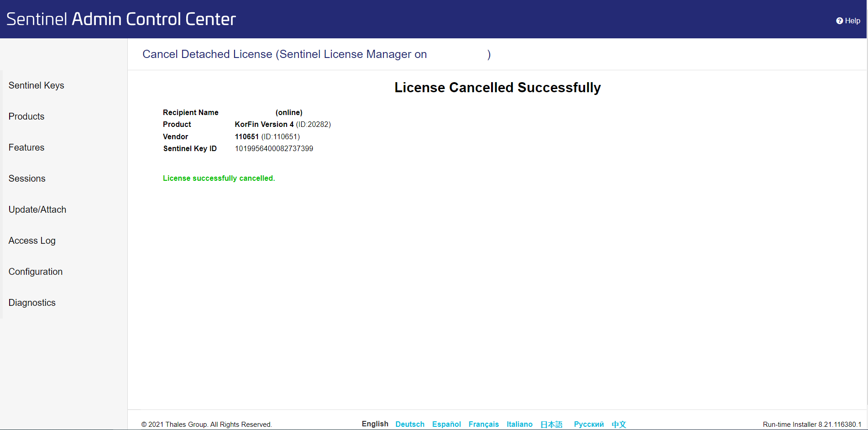Open the Diagnostics page
The width and height of the screenshot is (868, 430).
32,303
